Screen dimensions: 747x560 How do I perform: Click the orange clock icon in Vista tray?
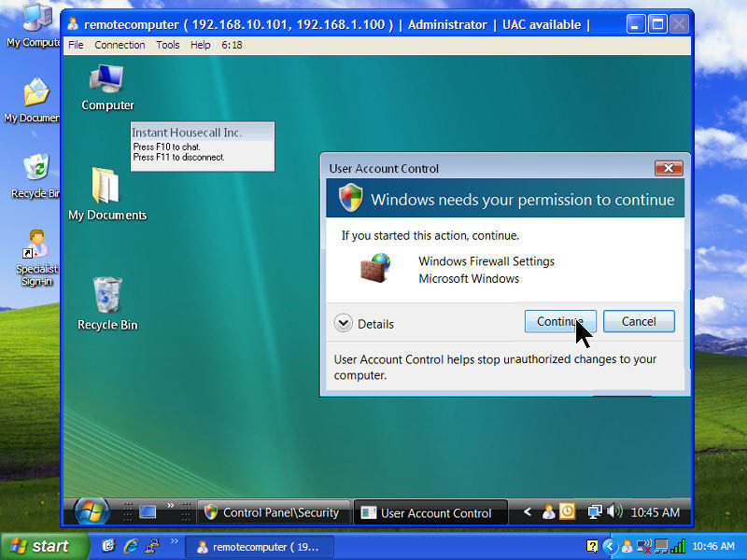(567, 511)
